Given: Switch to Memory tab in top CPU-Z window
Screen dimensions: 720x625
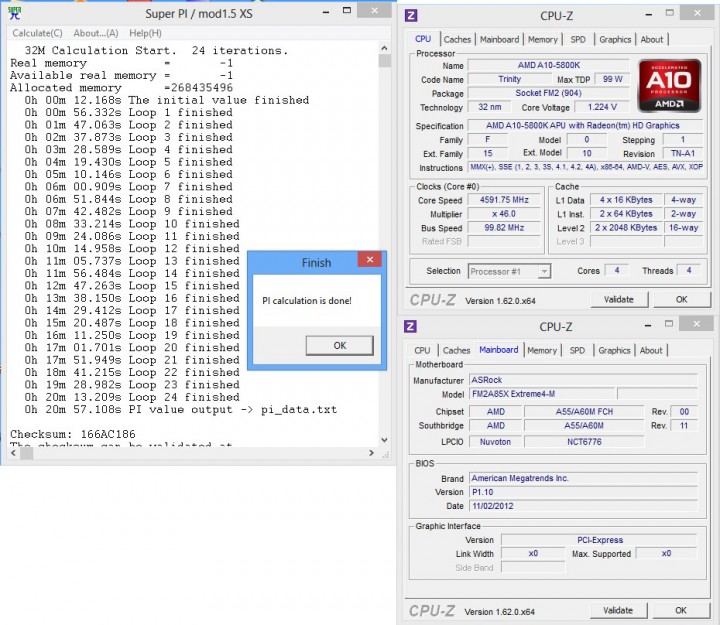Looking at the screenshot, I should (x=542, y=39).
